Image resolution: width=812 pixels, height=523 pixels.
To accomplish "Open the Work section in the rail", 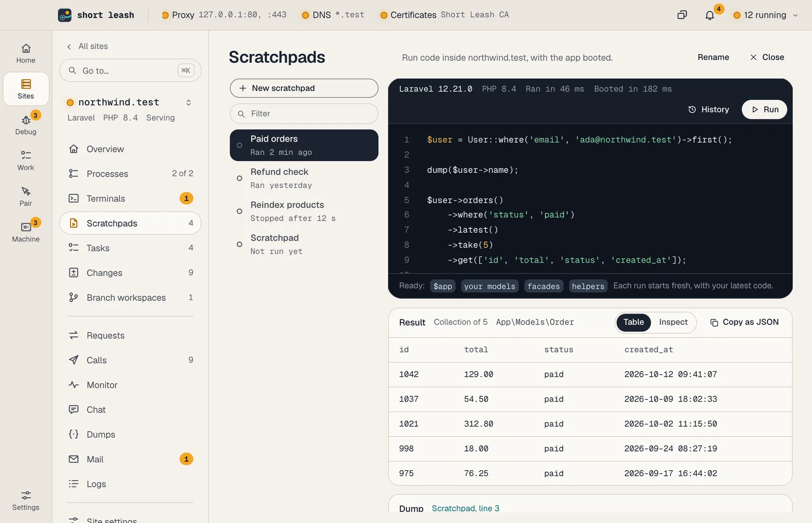I will [x=26, y=160].
